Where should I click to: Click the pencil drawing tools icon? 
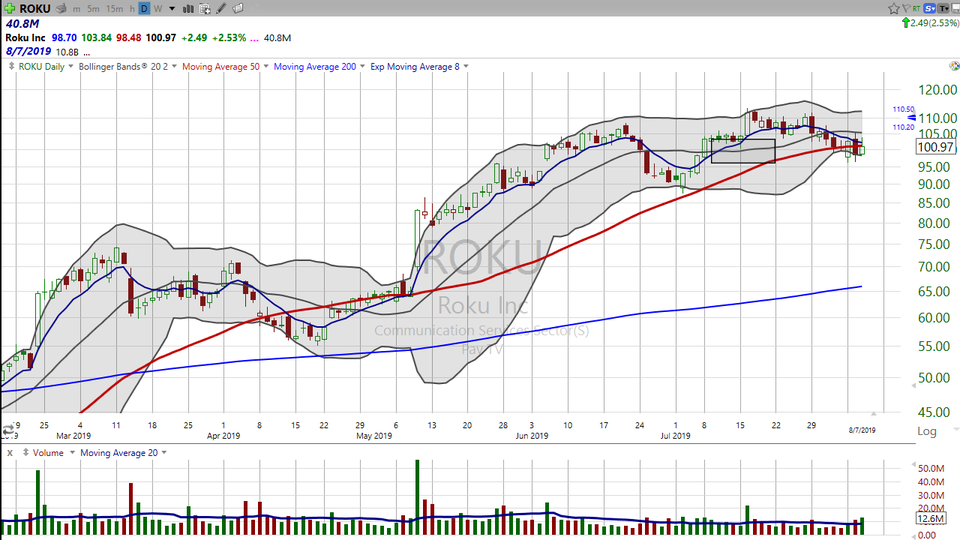[x=219, y=8]
